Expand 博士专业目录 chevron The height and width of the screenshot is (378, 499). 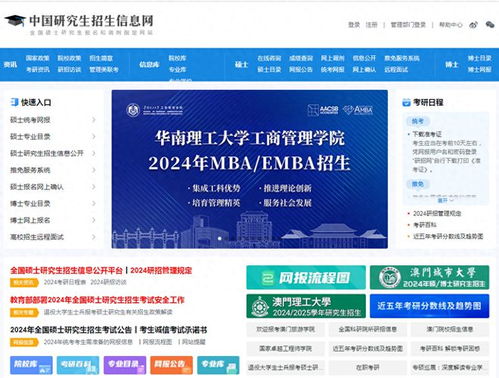(94, 203)
